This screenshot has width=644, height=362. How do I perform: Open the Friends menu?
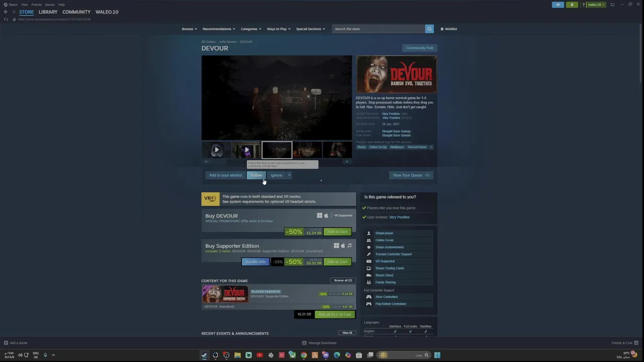click(x=36, y=5)
